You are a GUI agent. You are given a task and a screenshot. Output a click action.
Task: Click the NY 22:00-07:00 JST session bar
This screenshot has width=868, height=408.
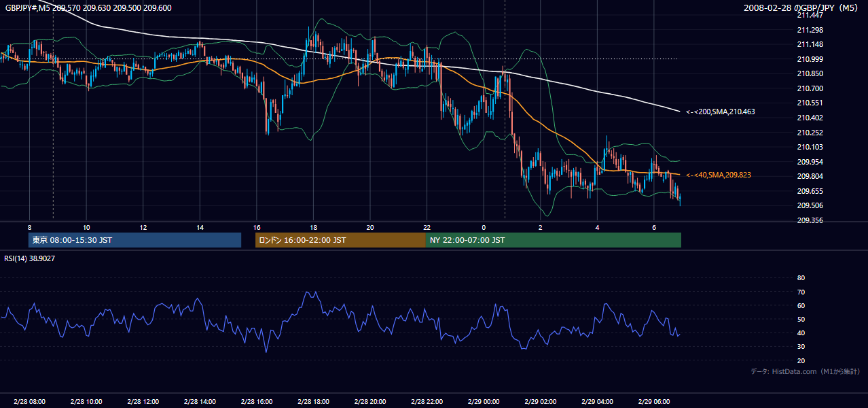coord(554,240)
